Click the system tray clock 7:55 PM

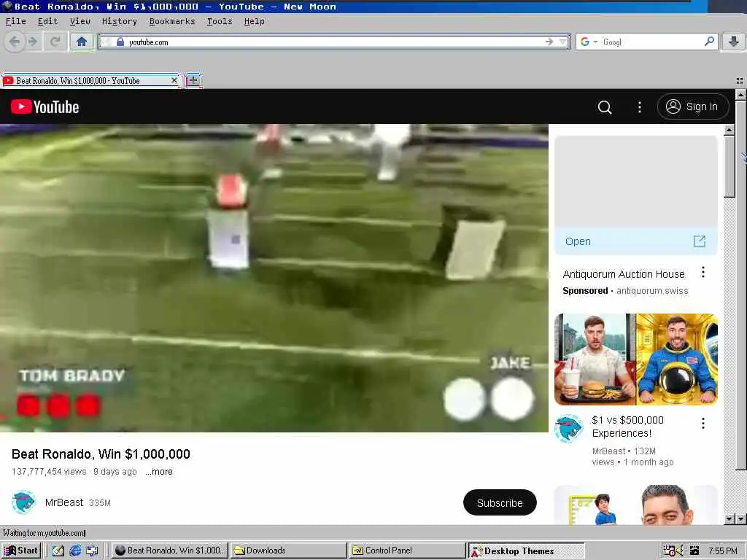click(x=723, y=551)
